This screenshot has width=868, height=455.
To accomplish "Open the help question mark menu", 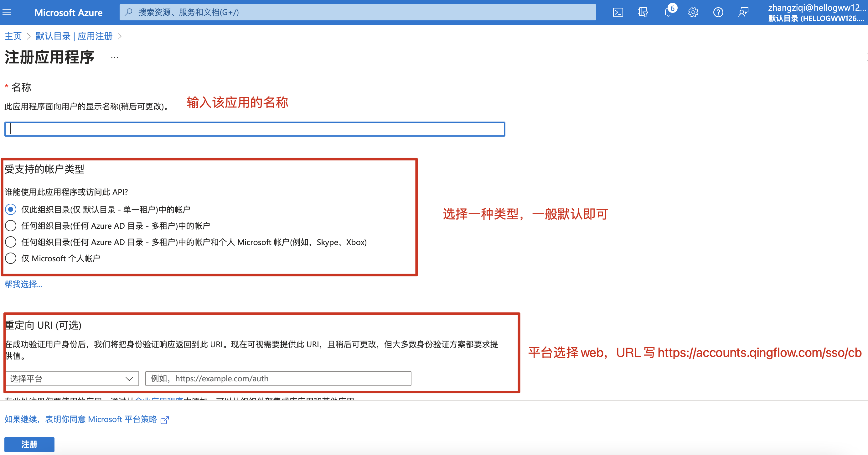I will [x=718, y=13].
